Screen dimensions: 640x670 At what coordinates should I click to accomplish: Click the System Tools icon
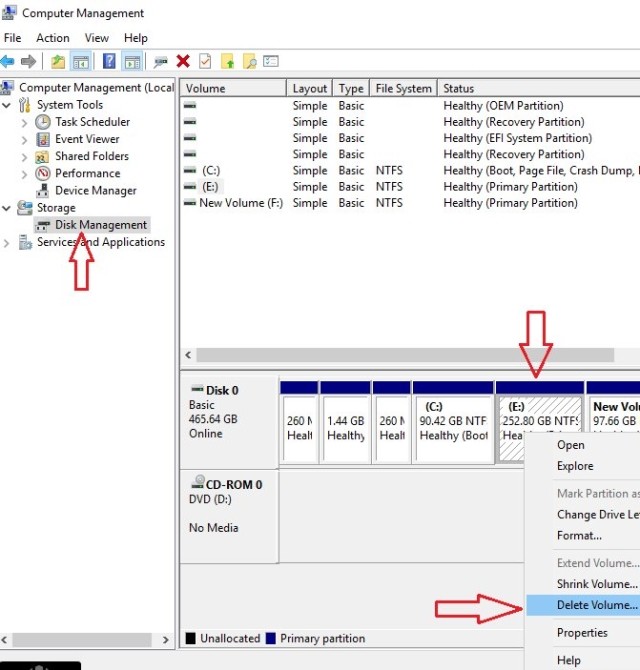tap(24, 105)
